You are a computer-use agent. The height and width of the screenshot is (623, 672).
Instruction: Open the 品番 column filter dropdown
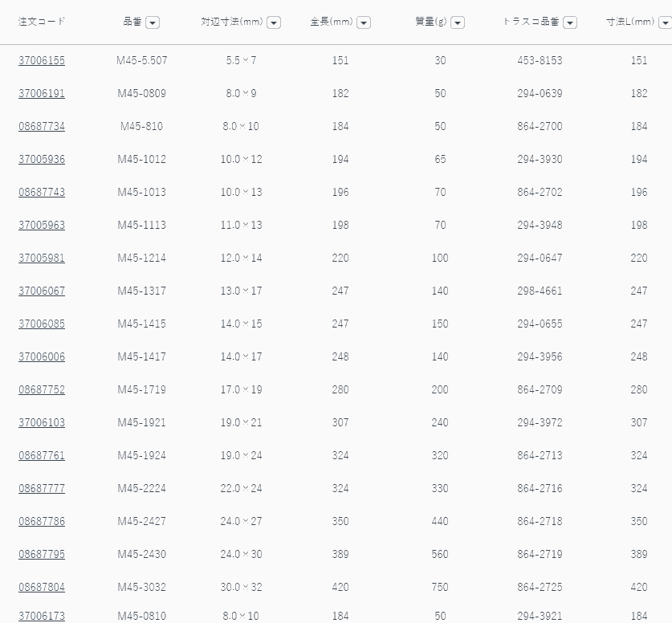tap(153, 22)
